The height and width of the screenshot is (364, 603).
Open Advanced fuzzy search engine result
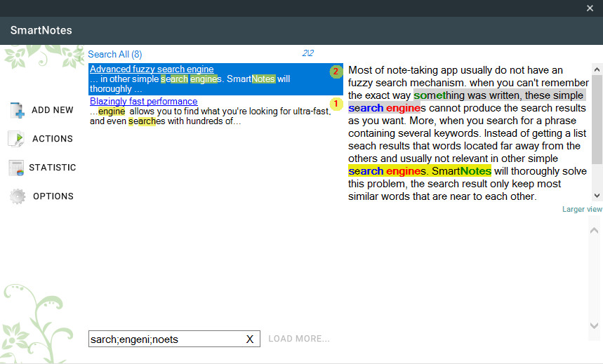pyautogui.click(x=152, y=69)
